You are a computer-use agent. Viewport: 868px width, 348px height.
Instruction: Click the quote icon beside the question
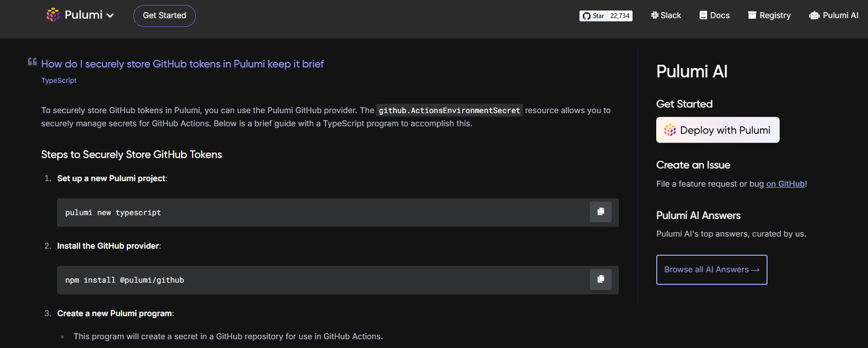coord(32,62)
